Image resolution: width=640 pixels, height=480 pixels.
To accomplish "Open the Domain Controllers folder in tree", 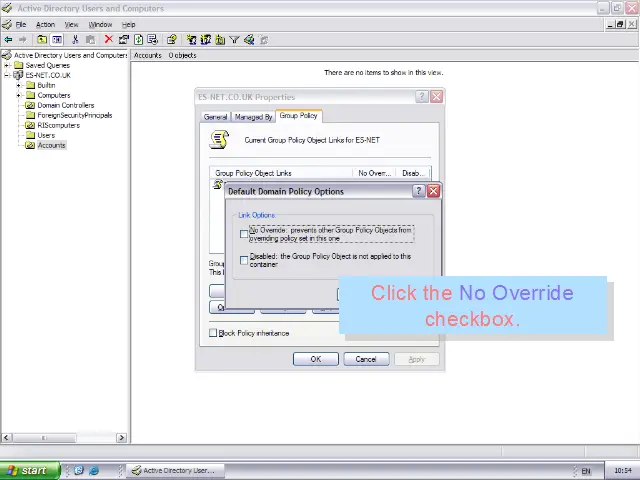I will [65, 105].
